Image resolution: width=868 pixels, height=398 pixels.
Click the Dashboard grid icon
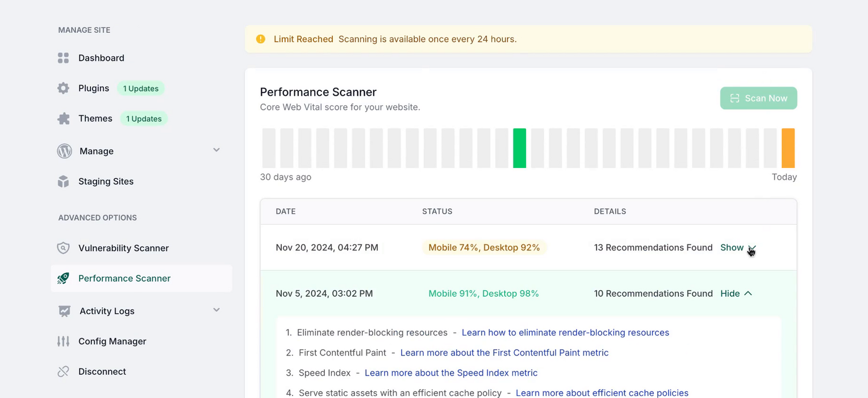63,58
